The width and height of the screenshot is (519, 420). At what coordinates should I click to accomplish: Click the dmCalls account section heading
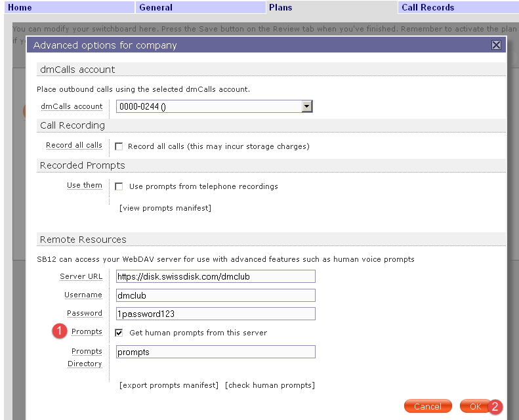(x=77, y=70)
